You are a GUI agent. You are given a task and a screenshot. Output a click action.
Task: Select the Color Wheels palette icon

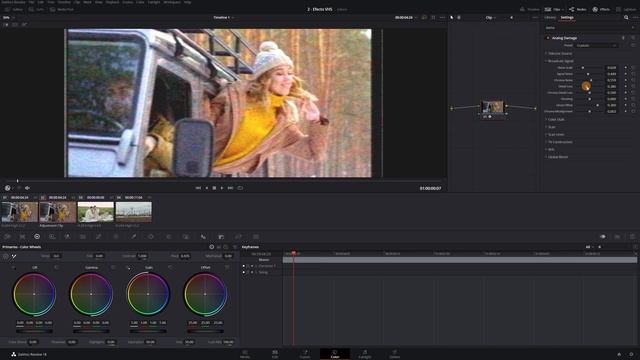pyautogui.click(x=37, y=237)
